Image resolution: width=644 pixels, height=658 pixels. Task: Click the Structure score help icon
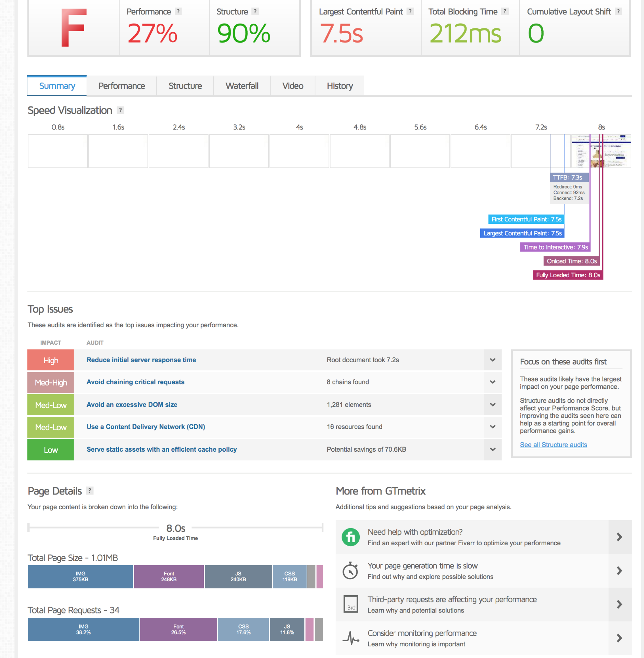click(x=255, y=11)
